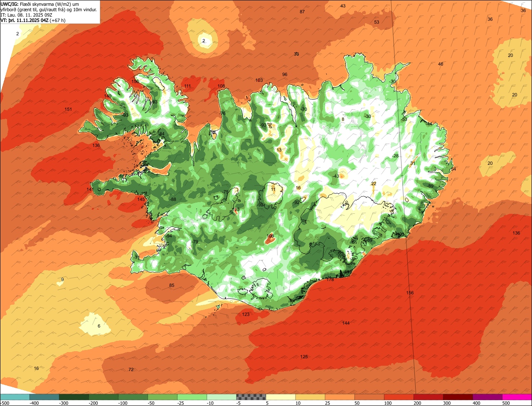Select the dark teal -400 legend swatch

pyautogui.click(x=44, y=397)
